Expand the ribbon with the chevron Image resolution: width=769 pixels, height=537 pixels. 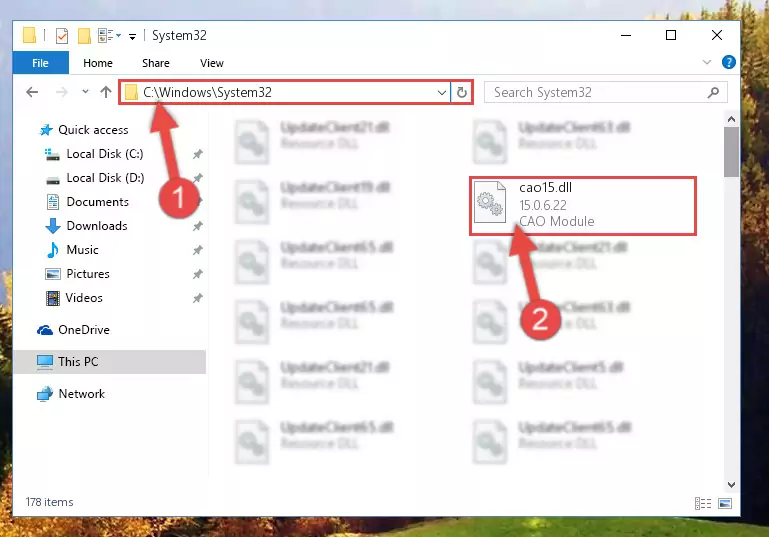(x=707, y=62)
